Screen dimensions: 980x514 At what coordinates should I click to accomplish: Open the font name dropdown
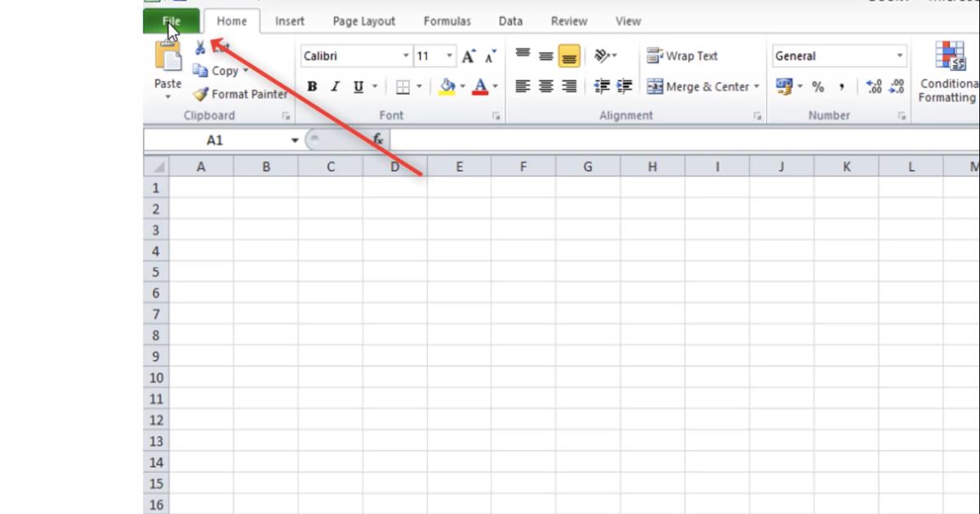[x=407, y=55]
